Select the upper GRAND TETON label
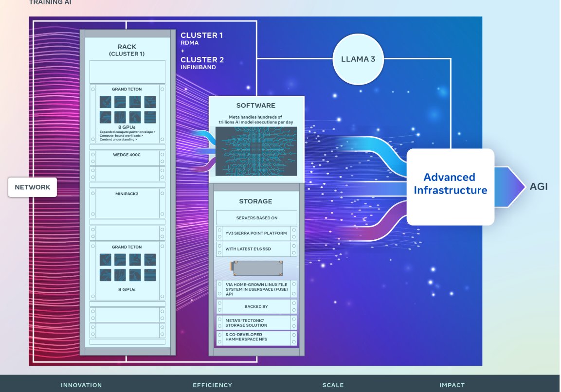 point(127,89)
